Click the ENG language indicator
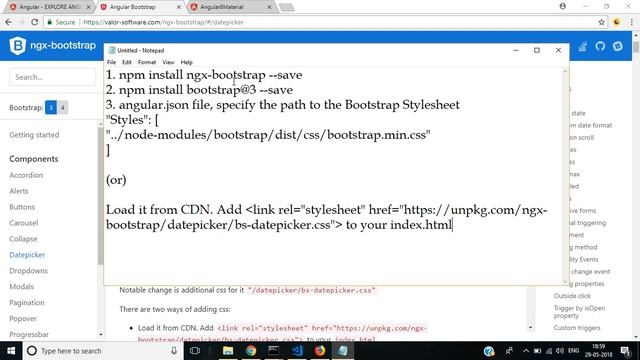This screenshot has width=640, height=360. click(573, 351)
